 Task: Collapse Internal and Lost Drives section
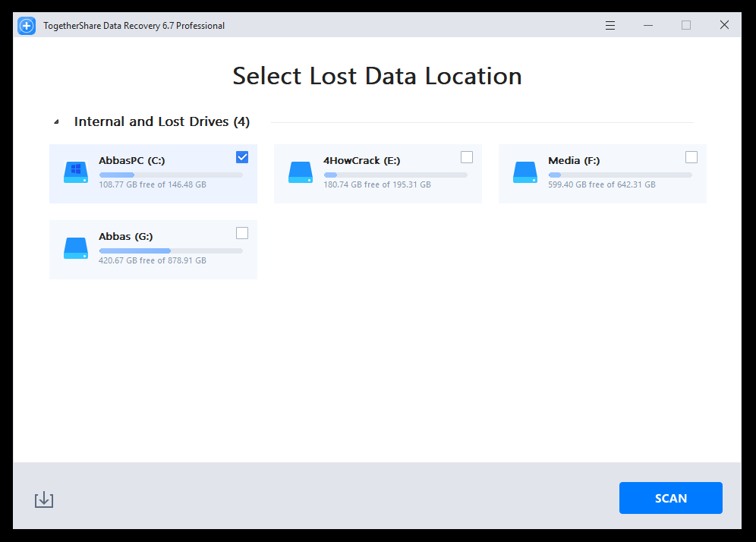click(x=56, y=122)
